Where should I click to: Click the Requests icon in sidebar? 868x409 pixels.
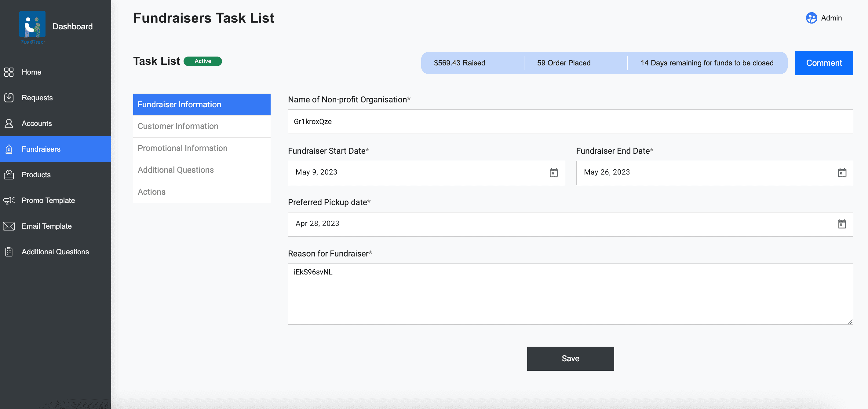click(x=9, y=98)
